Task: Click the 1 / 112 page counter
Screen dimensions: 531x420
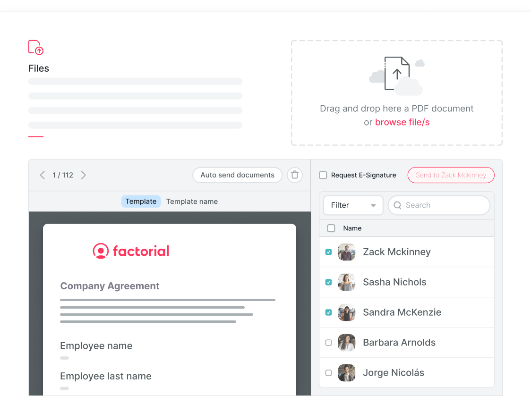Action: tap(63, 175)
